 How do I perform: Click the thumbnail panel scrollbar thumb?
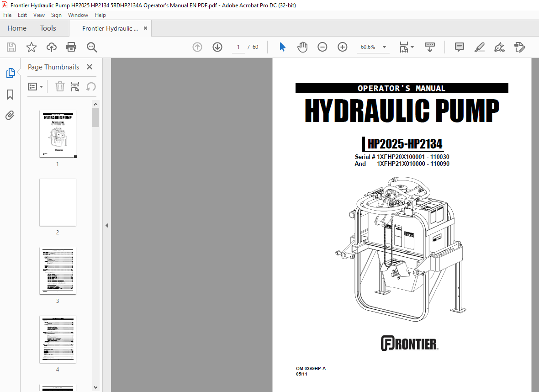[95, 117]
